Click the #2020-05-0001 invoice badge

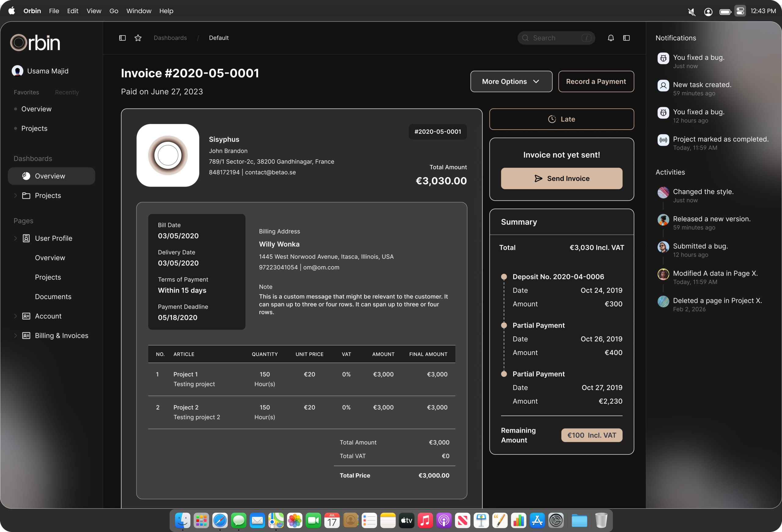click(x=437, y=132)
